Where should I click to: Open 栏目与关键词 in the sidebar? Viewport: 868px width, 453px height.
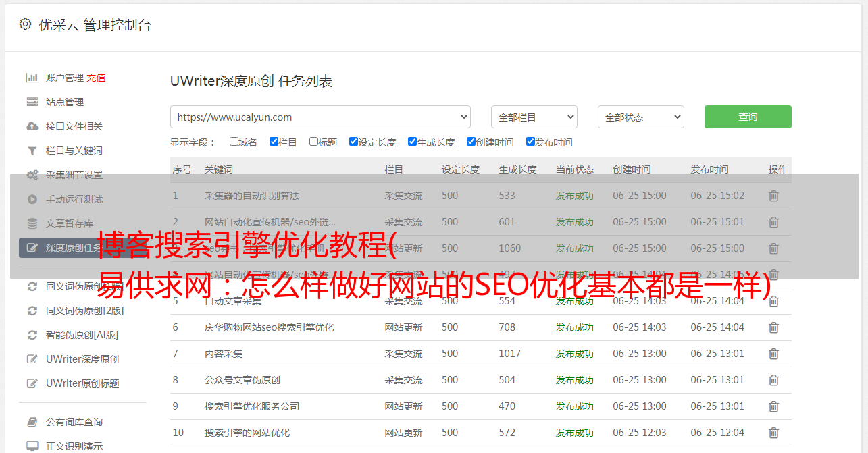click(x=74, y=151)
